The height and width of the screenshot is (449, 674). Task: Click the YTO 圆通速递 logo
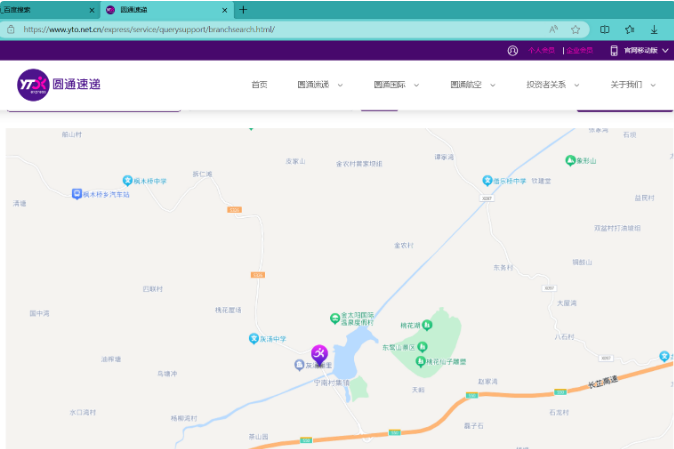[x=59, y=85]
